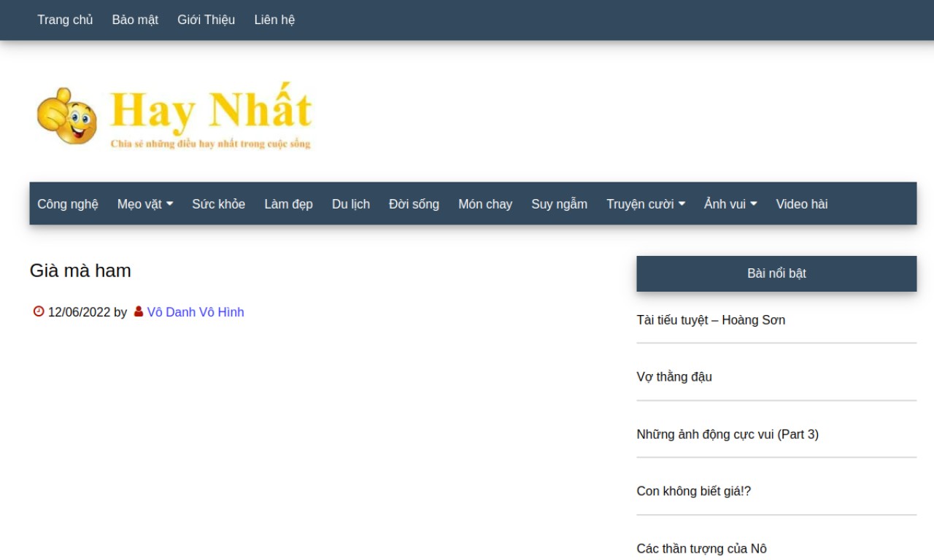Image resolution: width=934 pixels, height=560 pixels.
Task: Click the Già mà ham article title
Action: coord(80,271)
